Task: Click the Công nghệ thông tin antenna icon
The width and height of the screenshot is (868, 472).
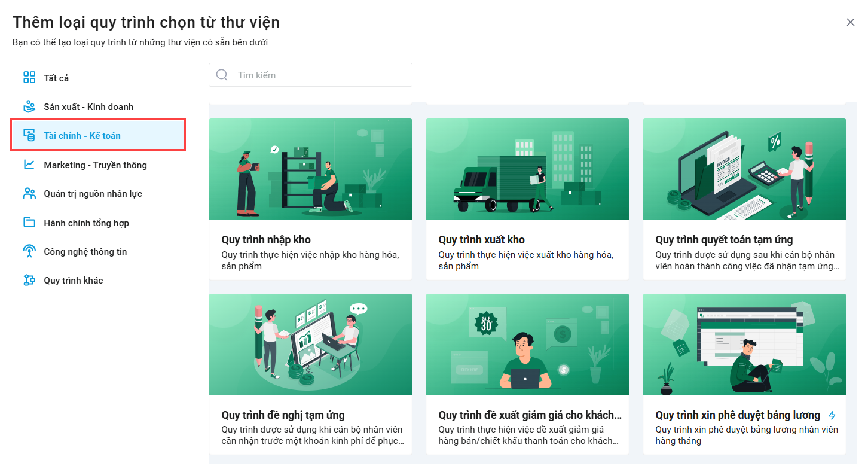Action: tap(29, 252)
